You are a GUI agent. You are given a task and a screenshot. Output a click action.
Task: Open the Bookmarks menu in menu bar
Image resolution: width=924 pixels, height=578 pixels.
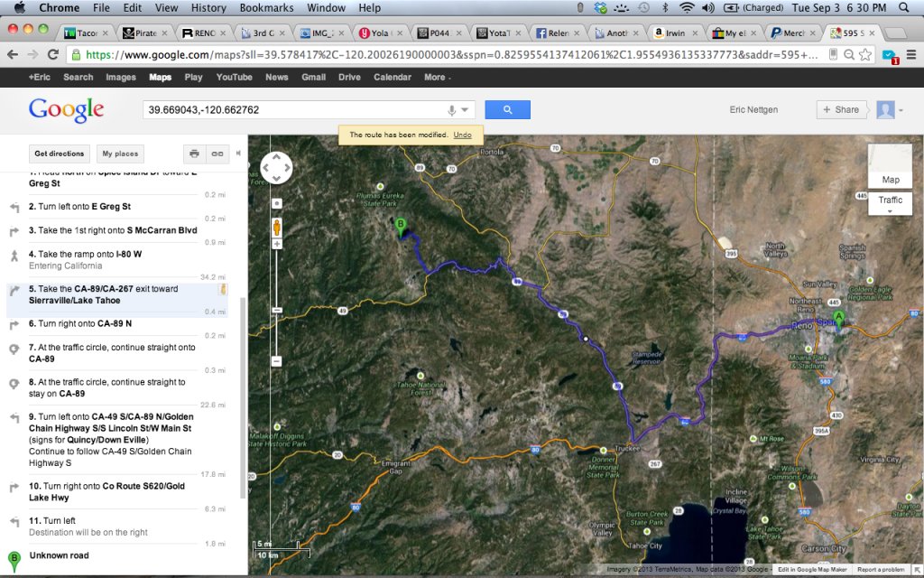(266, 7)
